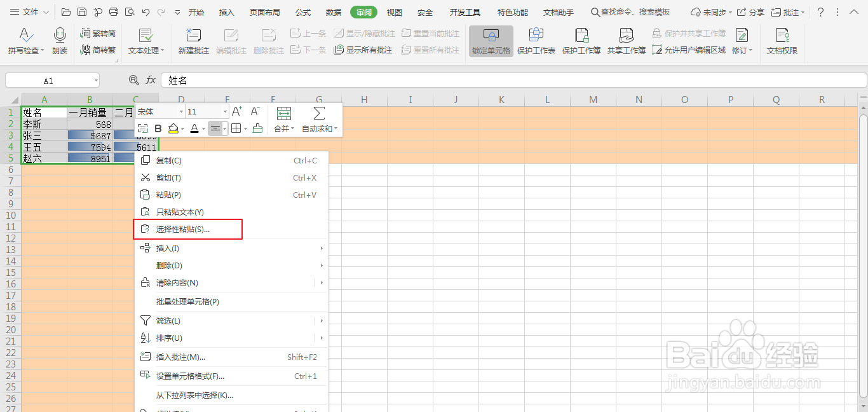Switch to the 开发工具 tab
This screenshot has width=868, height=412.
tap(465, 12)
